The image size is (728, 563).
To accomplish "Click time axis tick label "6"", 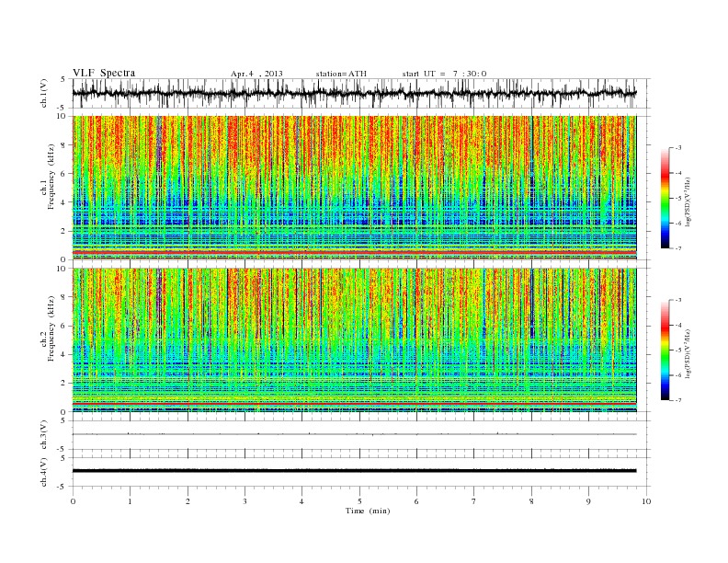I will pos(416,501).
